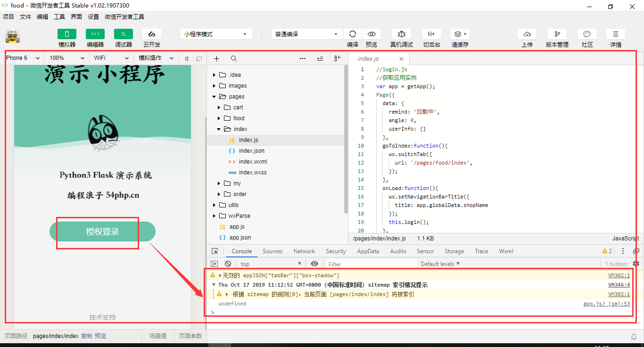
Task: Switch to the Wxml tab
Action: point(506,251)
